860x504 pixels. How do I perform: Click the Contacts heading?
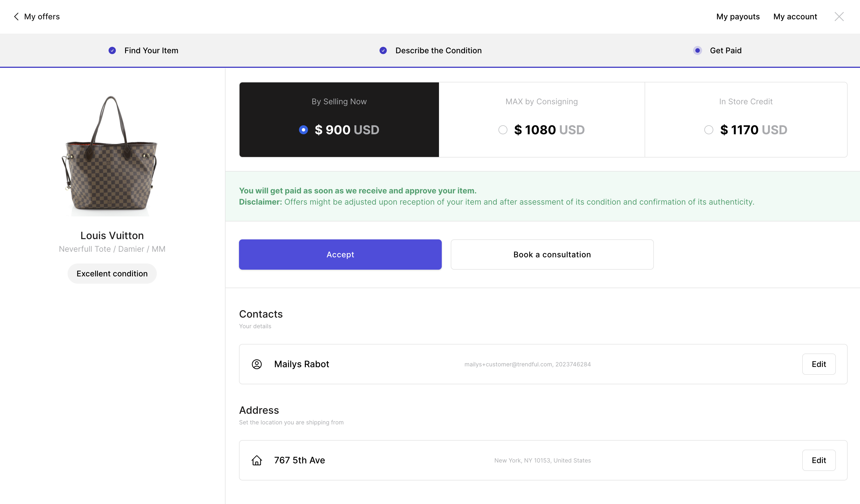click(x=261, y=314)
